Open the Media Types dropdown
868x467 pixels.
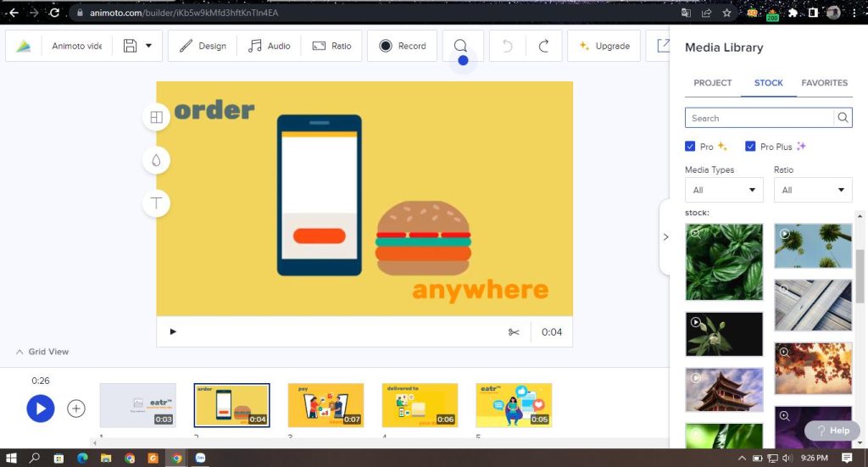tap(724, 190)
